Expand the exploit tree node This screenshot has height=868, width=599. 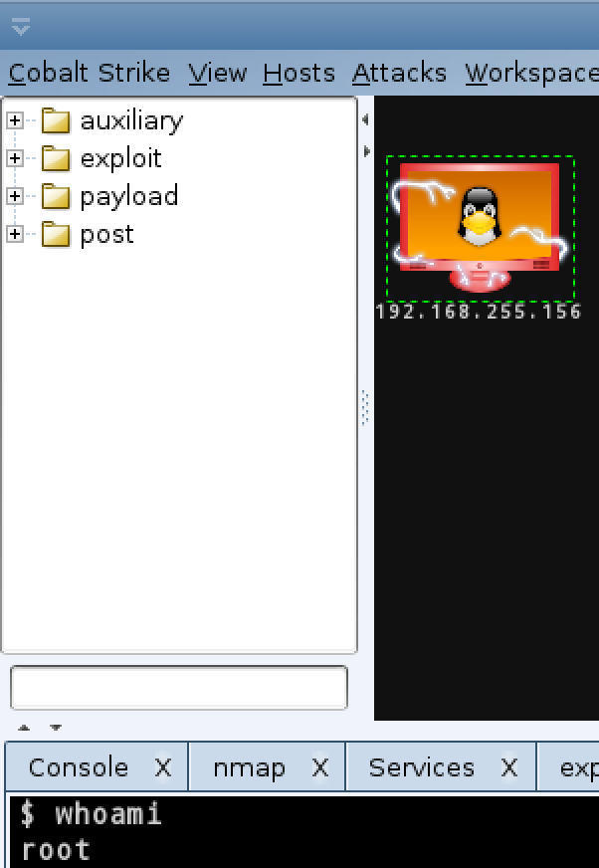pos(15,158)
